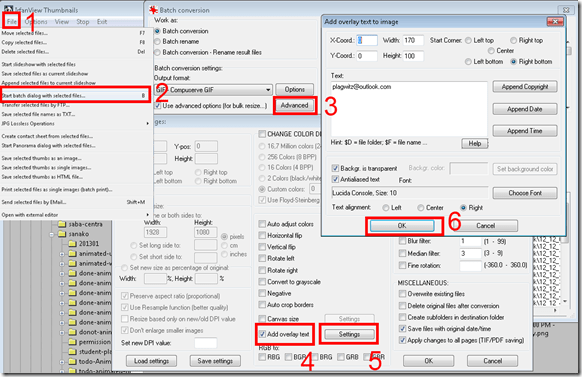Check Convert to grayscale

262,282
